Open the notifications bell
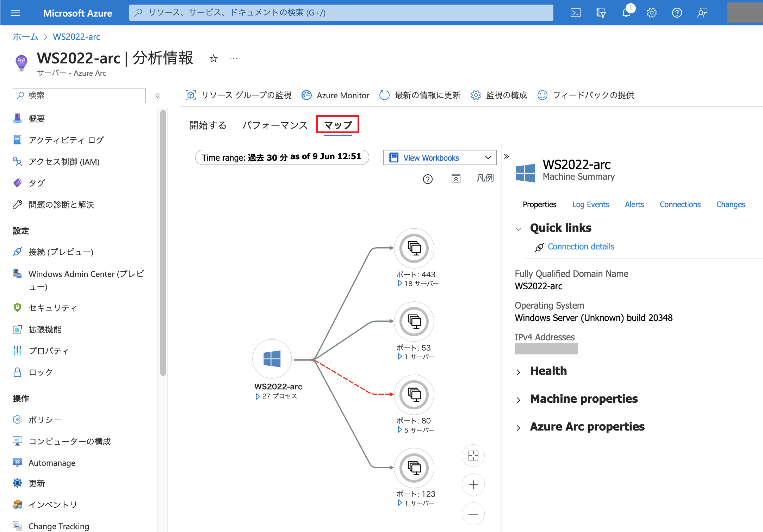The image size is (763, 532). click(627, 13)
